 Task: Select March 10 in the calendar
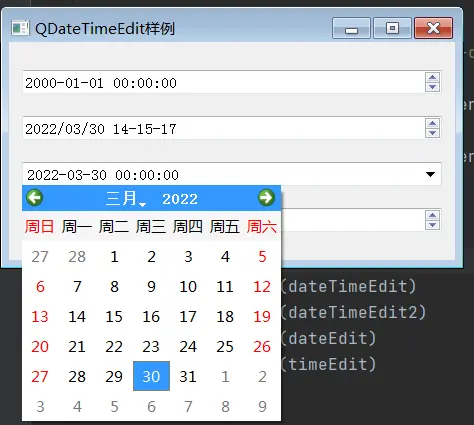pyautogui.click(x=188, y=287)
